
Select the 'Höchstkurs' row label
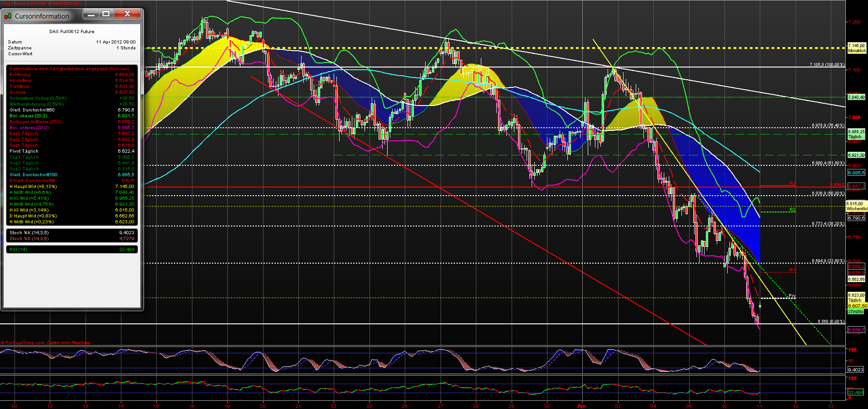(x=21, y=81)
